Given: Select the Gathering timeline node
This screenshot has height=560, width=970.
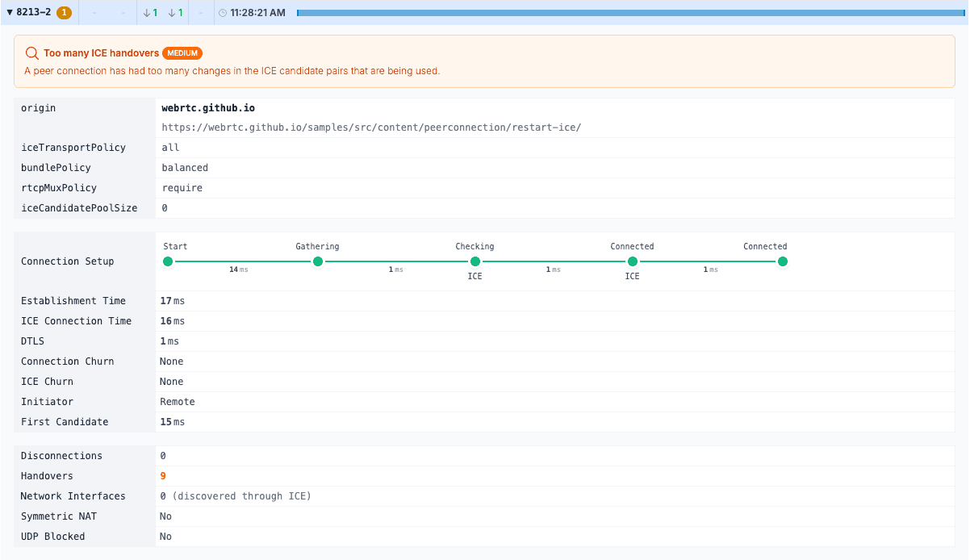Looking at the screenshot, I should (x=318, y=261).
